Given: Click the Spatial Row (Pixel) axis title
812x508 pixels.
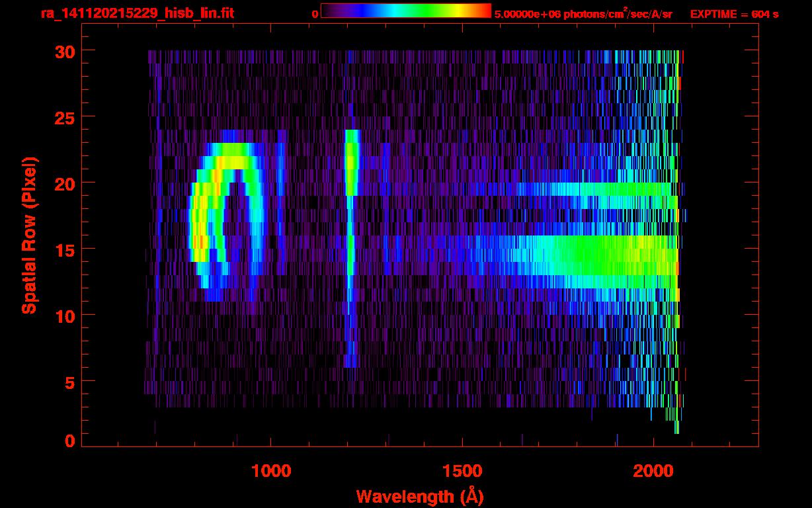Looking at the screenshot, I should (29, 235).
